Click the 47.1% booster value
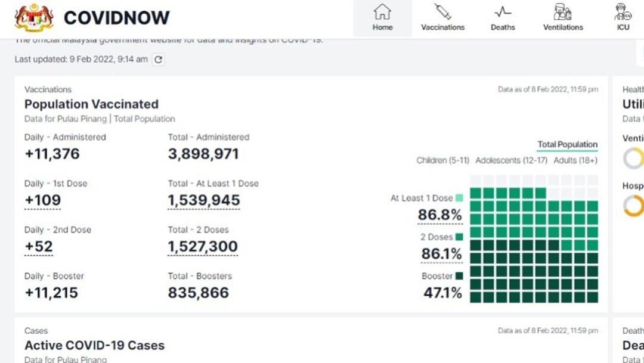This screenshot has height=363, width=644. coord(442,293)
